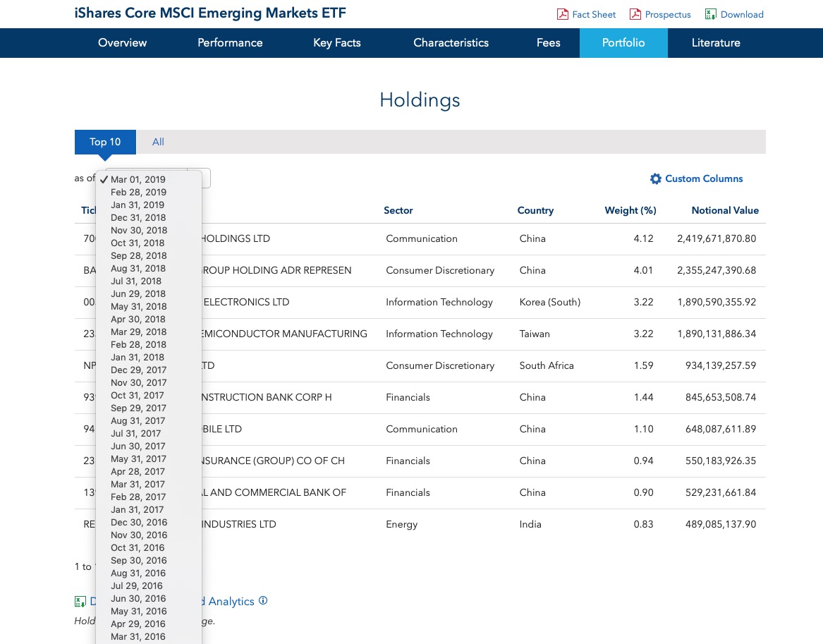Click the Custom Columns gear icon

coord(656,179)
